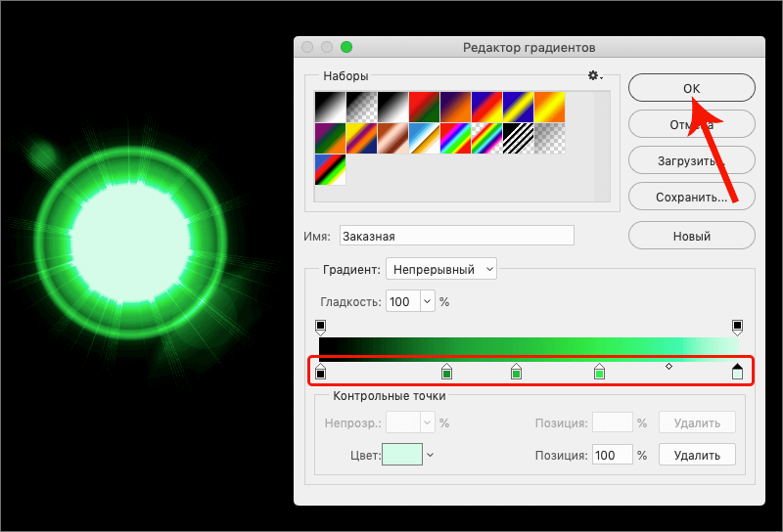Select the gray neutral-density transparent preset
The image size is (783, 532).
click(x=550, y=138)
